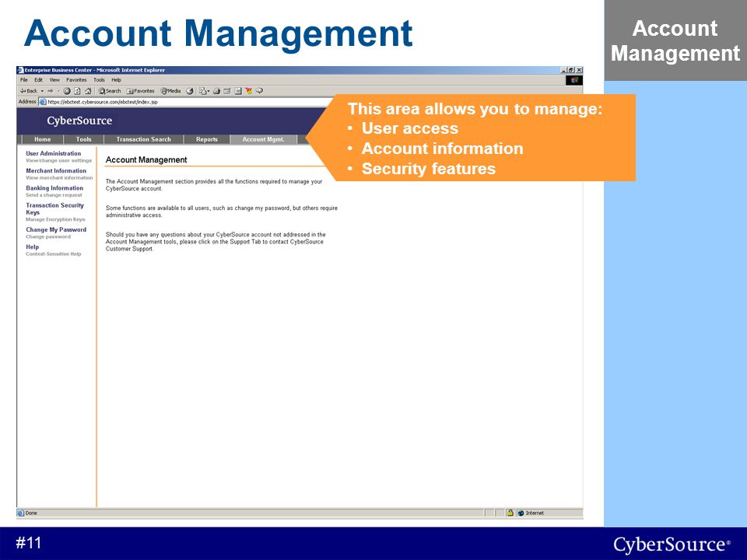Open the Favorites menu in menu bar
Image resolution: width=747 pixels, height=560 pixels.
tap(76, 80)
